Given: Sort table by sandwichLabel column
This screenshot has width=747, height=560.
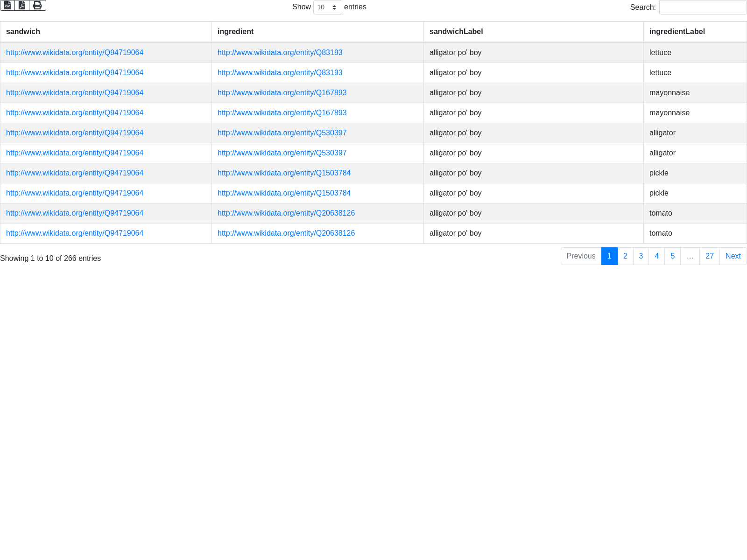Looking at the screenshot, I should 456,32.
